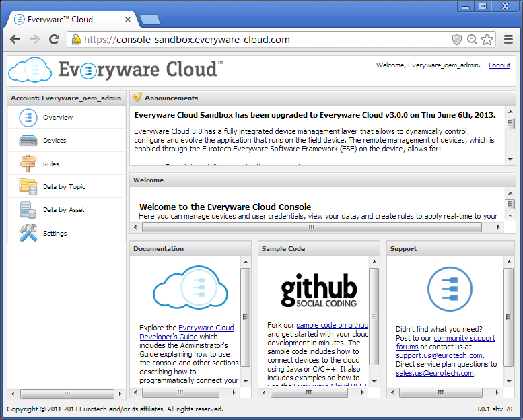Click the Overview circle icon in sidebar
523x420 pixels.
[x=28, y=118]
